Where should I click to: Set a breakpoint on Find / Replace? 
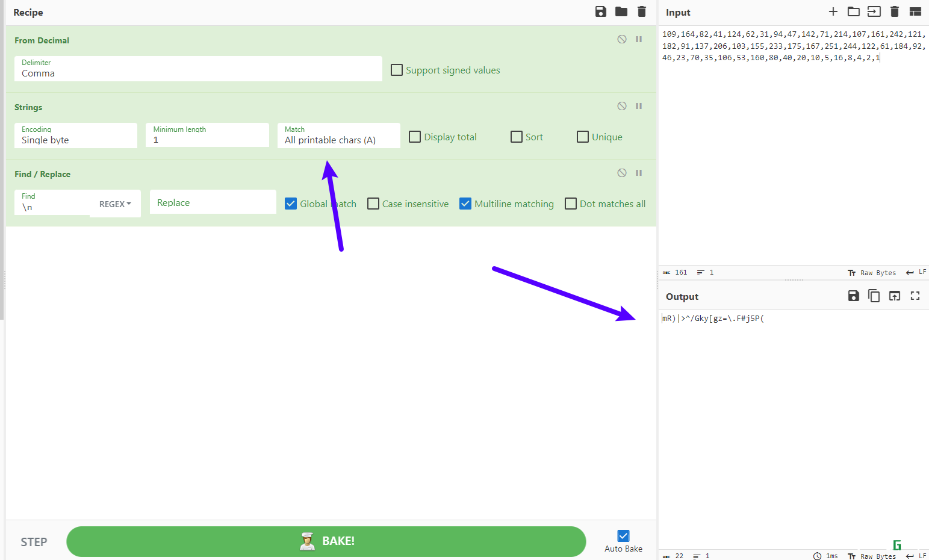coord(639,173)
